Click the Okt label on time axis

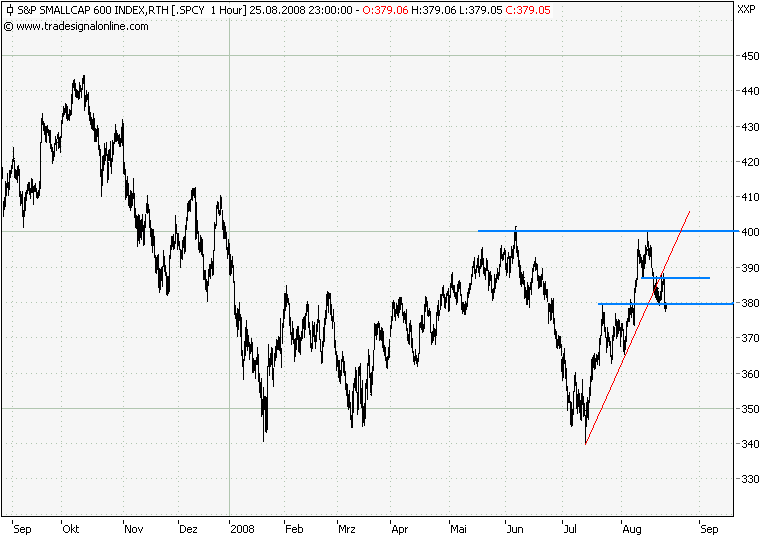71,529
